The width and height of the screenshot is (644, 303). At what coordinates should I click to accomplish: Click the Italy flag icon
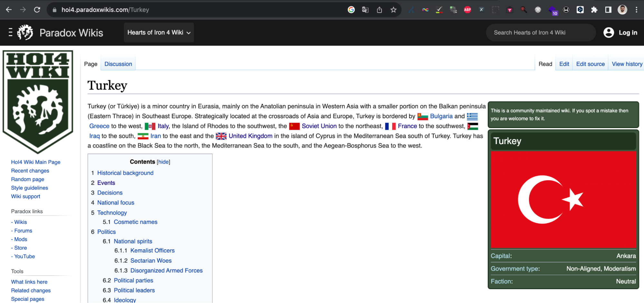coord(150,126)
